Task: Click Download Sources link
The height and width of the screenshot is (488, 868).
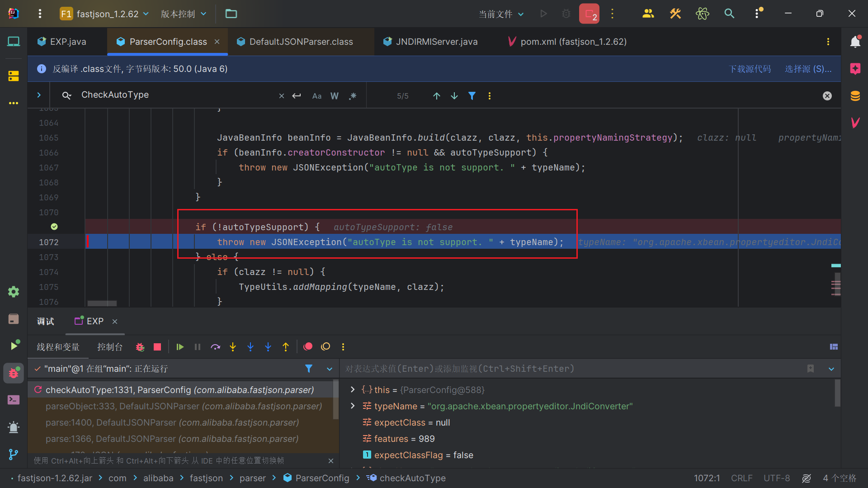Action: coord(750,69)
